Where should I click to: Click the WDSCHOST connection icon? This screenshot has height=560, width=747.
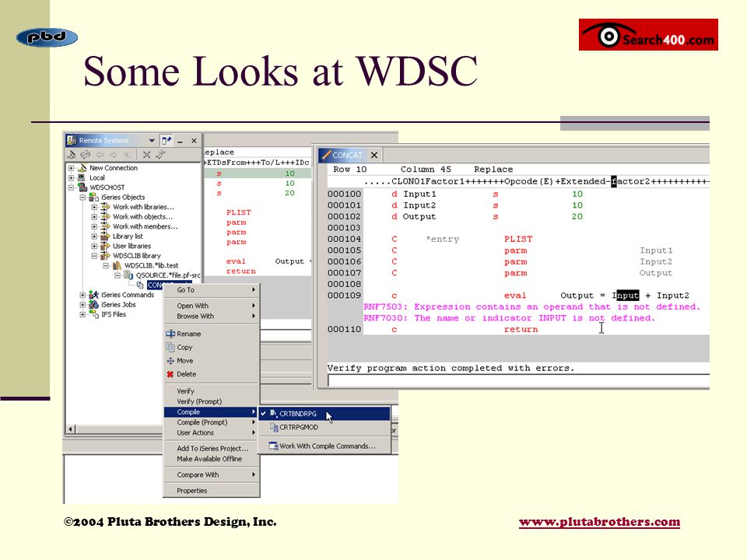82,187
